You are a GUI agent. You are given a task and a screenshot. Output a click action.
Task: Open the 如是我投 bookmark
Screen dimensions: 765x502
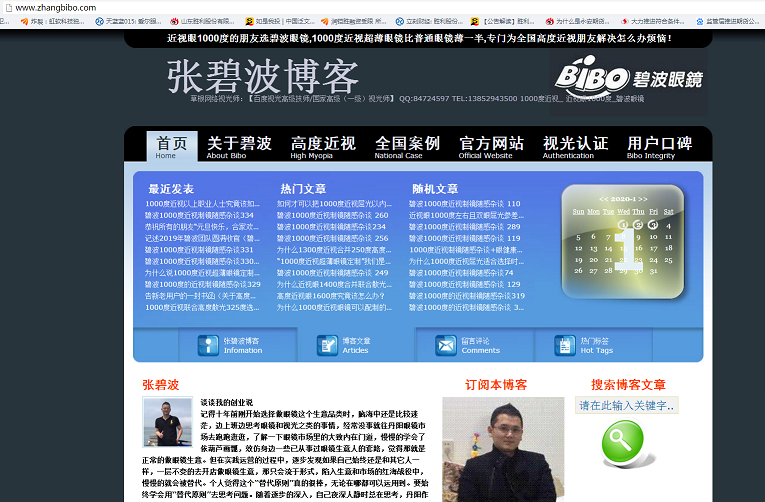[280, 21]
